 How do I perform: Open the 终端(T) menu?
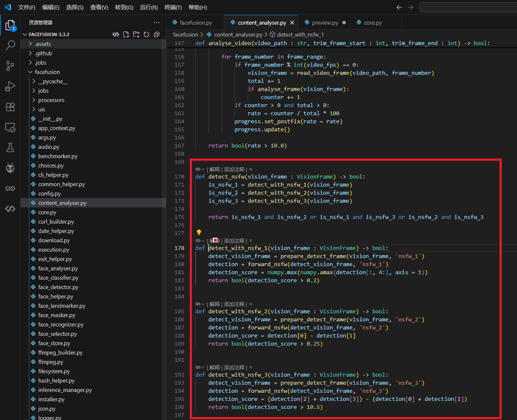click(x=173, y=7)
